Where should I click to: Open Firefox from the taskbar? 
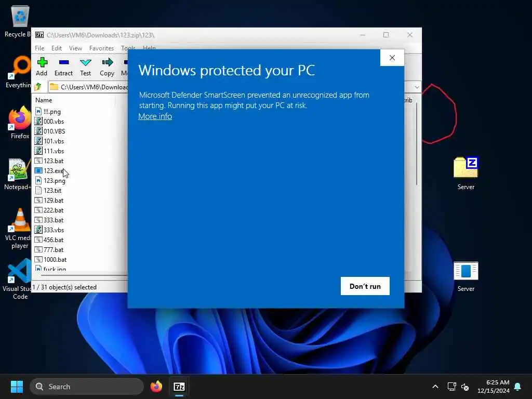156,387
